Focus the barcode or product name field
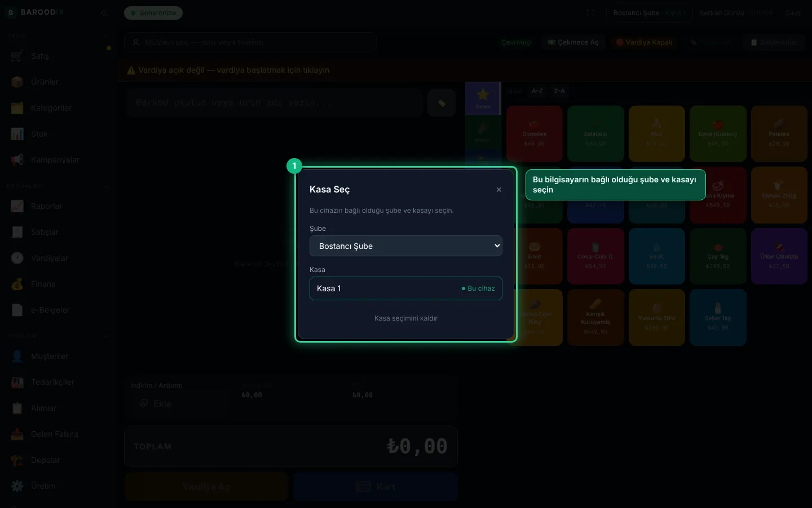This screenshot has width=812, height=508. click(x=275, y=103)
